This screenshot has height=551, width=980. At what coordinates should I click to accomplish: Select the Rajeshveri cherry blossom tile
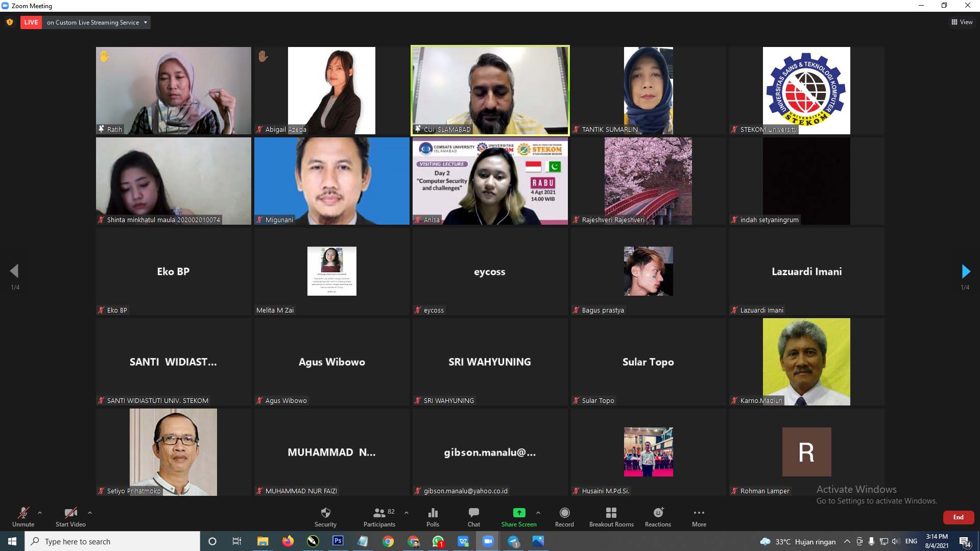pos(648,181)
